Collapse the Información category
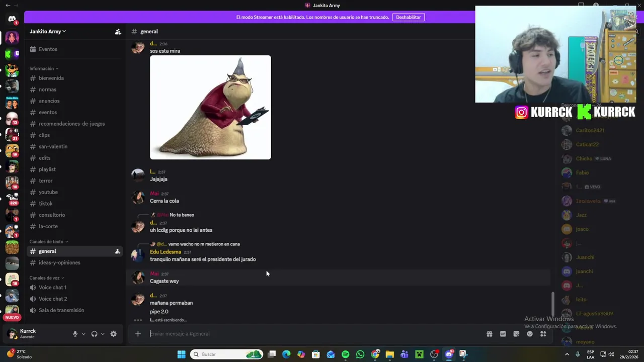This screenshot has width=644, height=362. 44,68
